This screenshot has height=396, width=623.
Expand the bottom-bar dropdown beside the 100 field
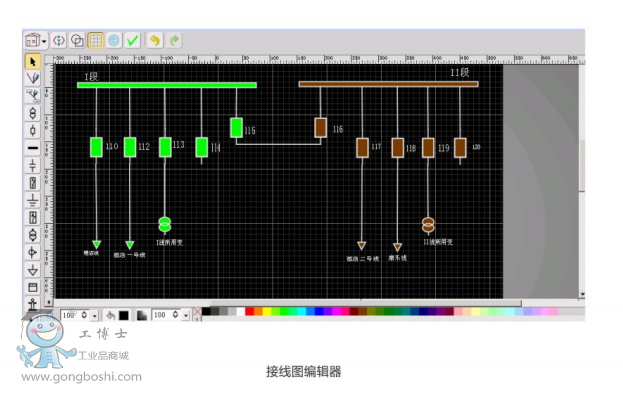[186, 315]
